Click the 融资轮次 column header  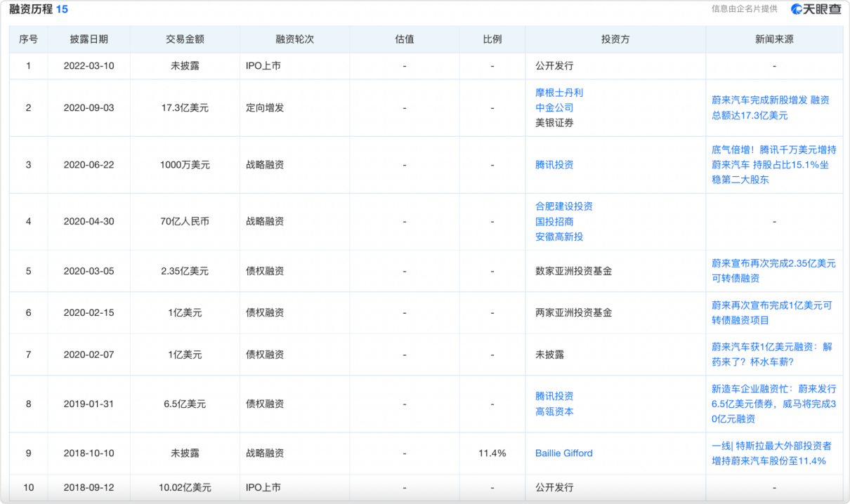tap(294, 39)
